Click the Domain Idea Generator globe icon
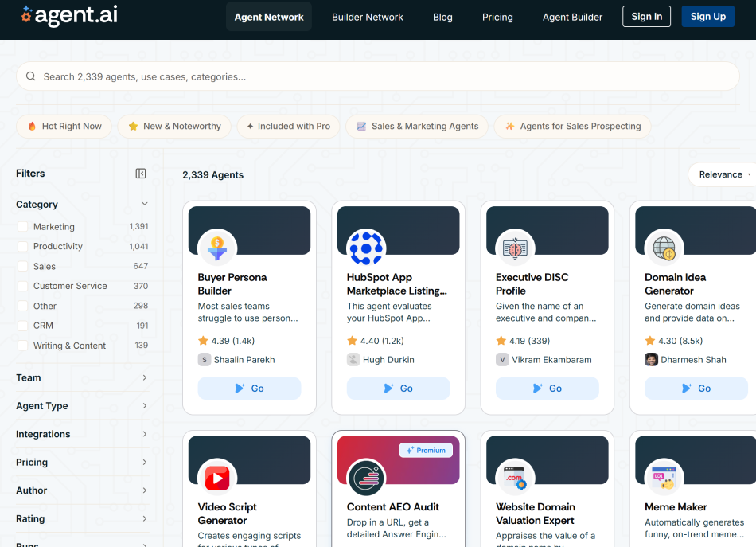This screenshot has width=756, height=547. coord(663,248)
